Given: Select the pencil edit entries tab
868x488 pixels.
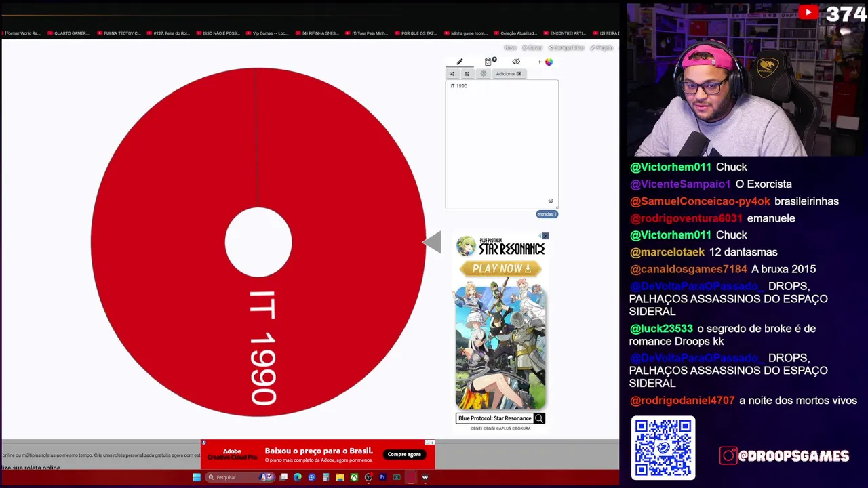Looking at the screenshot, I should [460, 62].
